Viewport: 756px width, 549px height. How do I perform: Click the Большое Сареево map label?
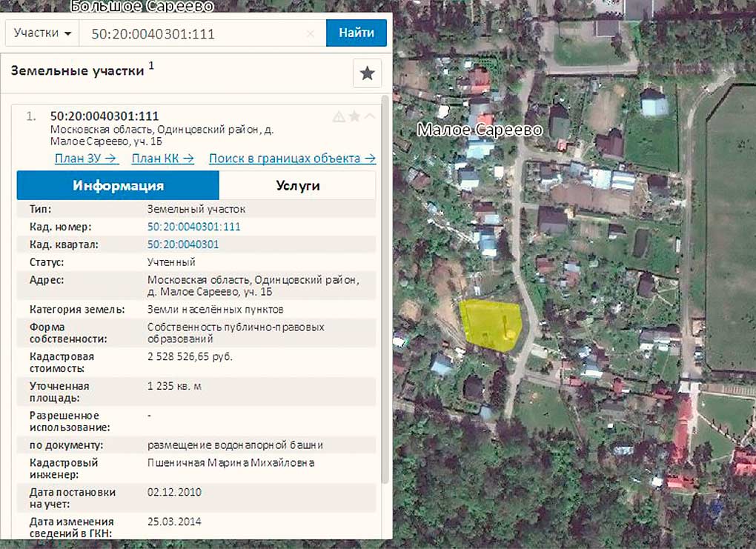click(x=142, y=6)
